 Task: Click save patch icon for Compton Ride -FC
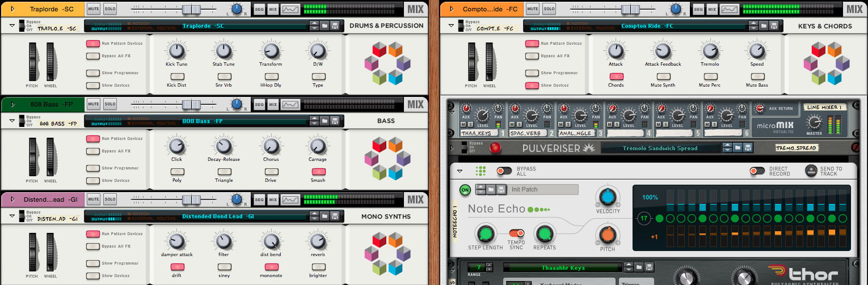(774, 25)
